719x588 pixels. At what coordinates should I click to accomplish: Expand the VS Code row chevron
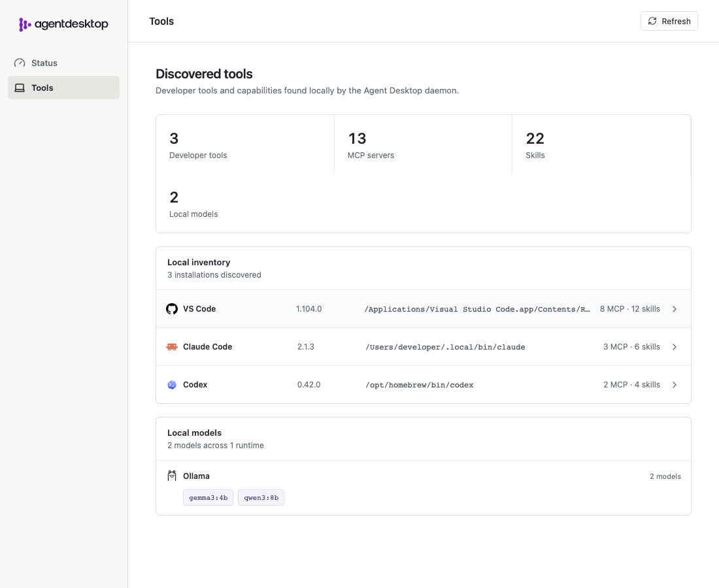point(675,309)
